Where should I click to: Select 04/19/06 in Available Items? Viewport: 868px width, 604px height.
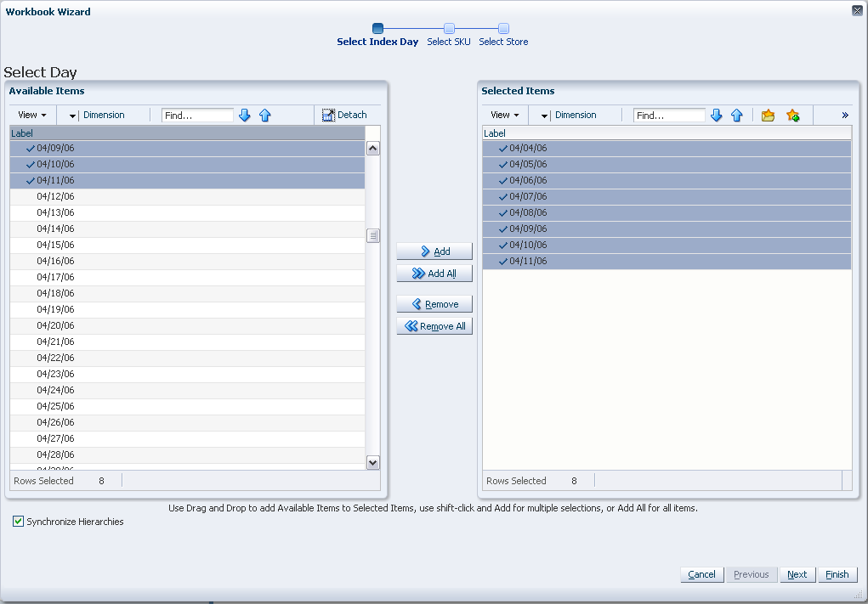187,309
